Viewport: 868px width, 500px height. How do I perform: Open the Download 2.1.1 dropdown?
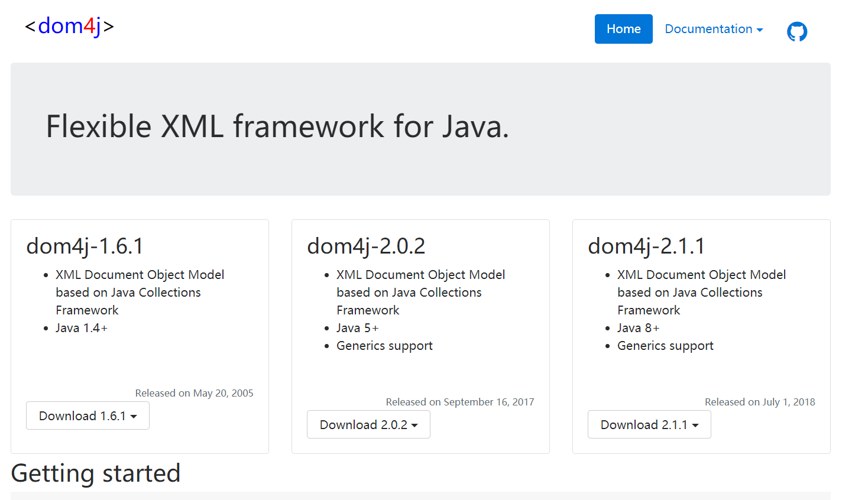(x=649, y=424)
